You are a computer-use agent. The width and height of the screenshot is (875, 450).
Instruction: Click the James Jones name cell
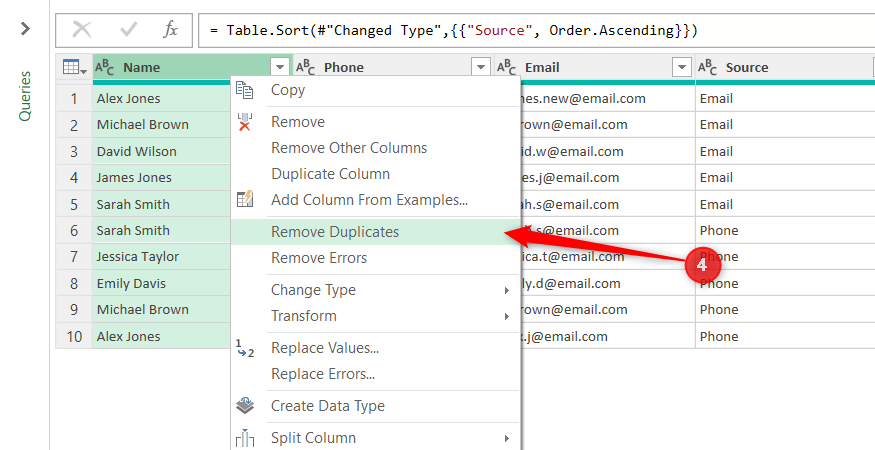pos(162,178)
